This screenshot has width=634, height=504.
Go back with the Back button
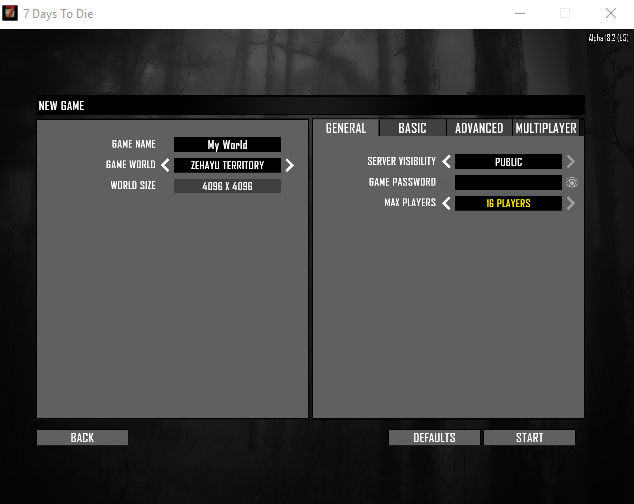pos(82,437)
